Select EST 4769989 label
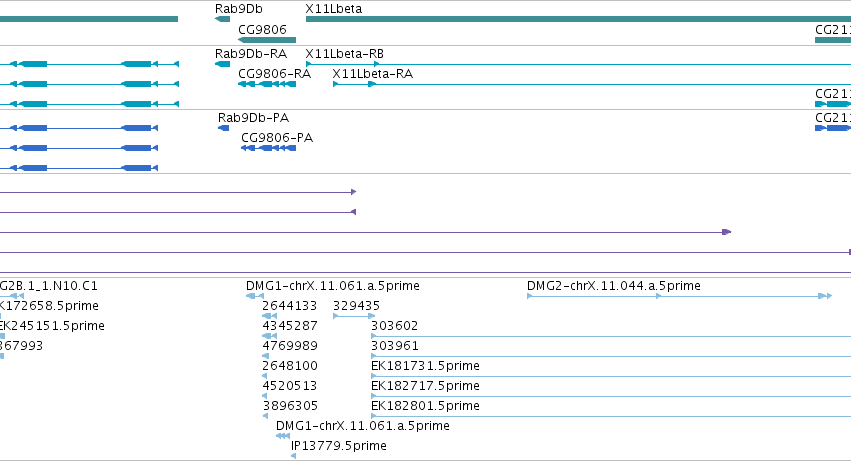 click(x=290, y=346)
